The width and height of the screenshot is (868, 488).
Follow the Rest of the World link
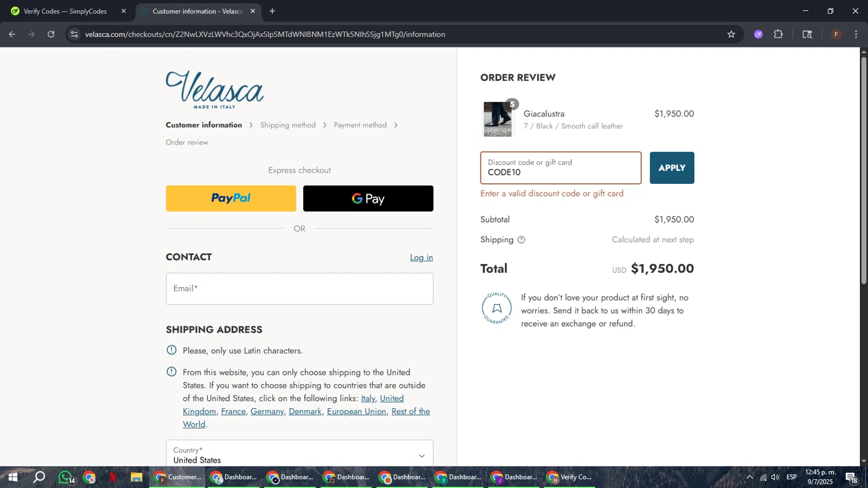coord(410,411)
